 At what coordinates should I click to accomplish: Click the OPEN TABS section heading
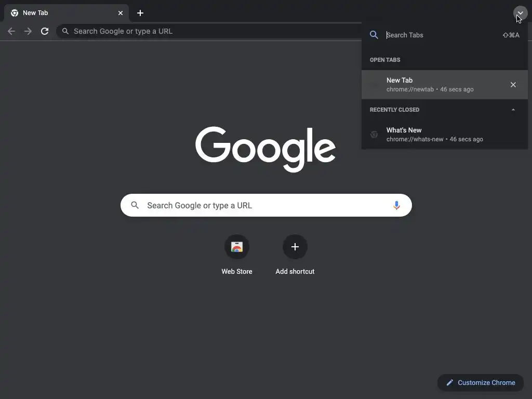click(385, 60)
